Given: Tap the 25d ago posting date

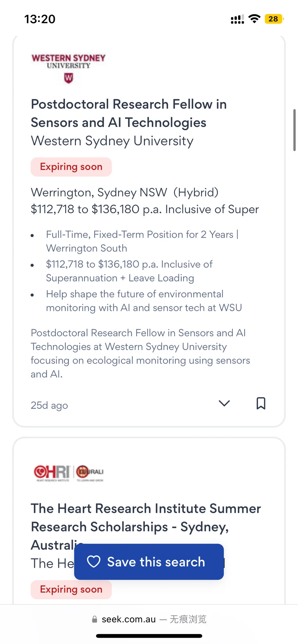Looking at the screenshot, I should pyautogui.click(x=49, y=405).
